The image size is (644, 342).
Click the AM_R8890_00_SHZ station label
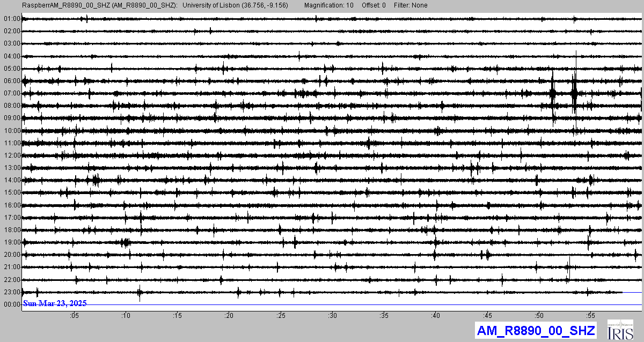pos(535,331)
